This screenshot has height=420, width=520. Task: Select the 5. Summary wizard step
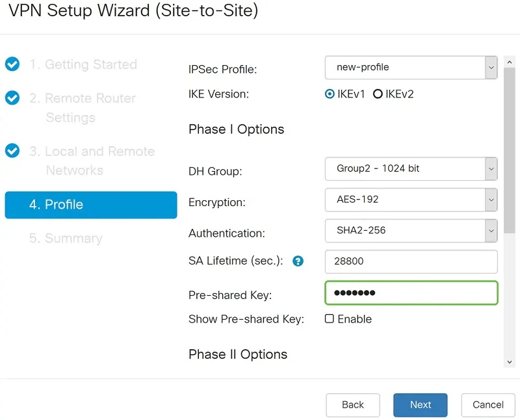pyautogui.click(x=65, y=238)
